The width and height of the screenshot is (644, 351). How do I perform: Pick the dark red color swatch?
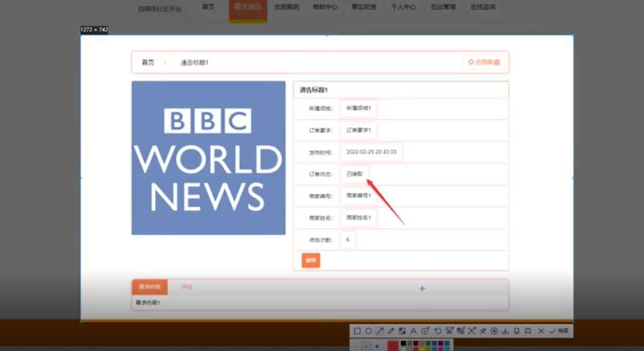click(x=416, y=343)
